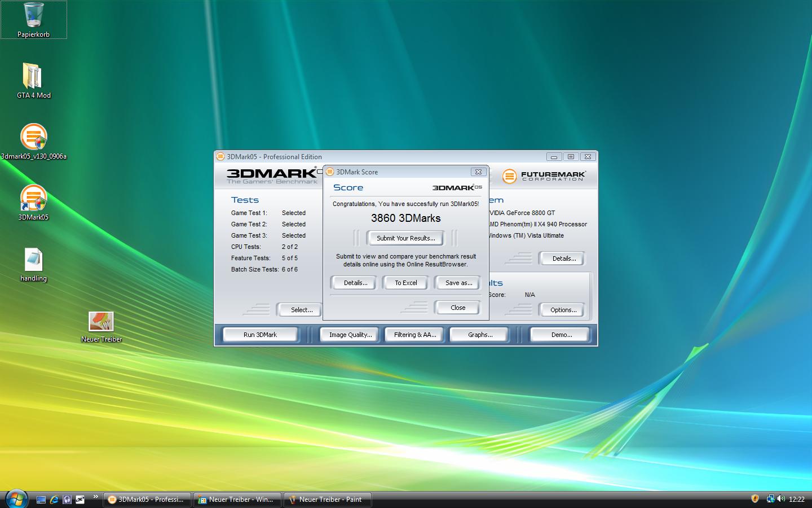Click the 3860 3DMarks score text

(x=406, y=218)
